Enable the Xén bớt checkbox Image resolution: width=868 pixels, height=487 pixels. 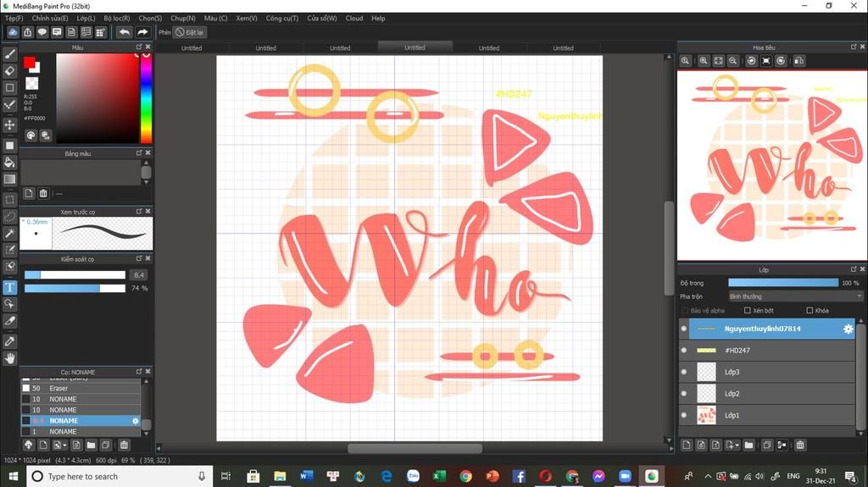pyautogui.click(x=748, y=311)
